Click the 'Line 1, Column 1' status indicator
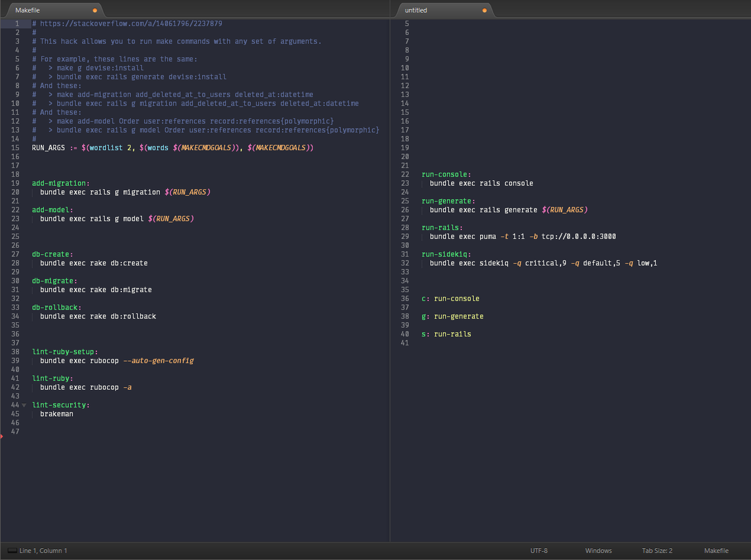 coord(43,551)
